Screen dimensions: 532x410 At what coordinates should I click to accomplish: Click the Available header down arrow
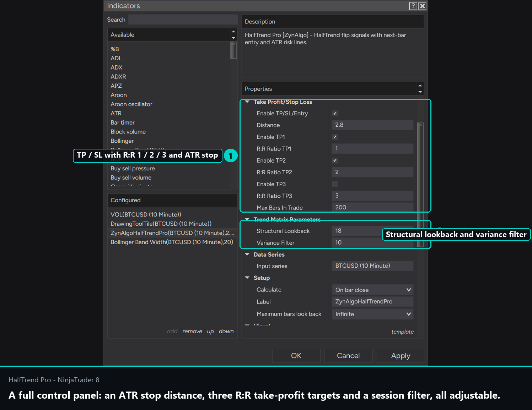[233, 38]
